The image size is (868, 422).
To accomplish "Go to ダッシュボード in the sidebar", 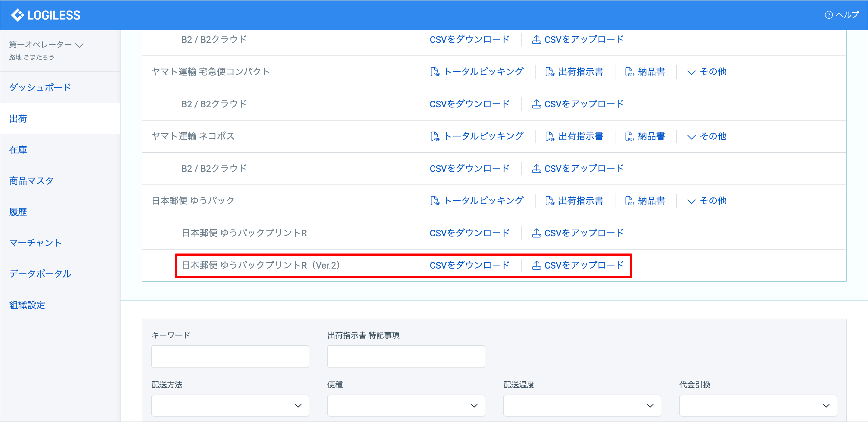I will point(40,88).
